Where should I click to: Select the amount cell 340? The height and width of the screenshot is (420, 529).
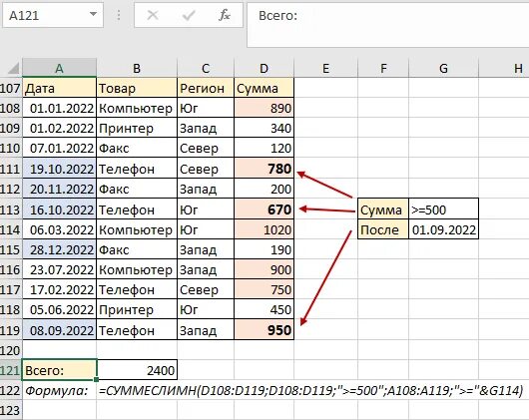(x=264, y=128)
